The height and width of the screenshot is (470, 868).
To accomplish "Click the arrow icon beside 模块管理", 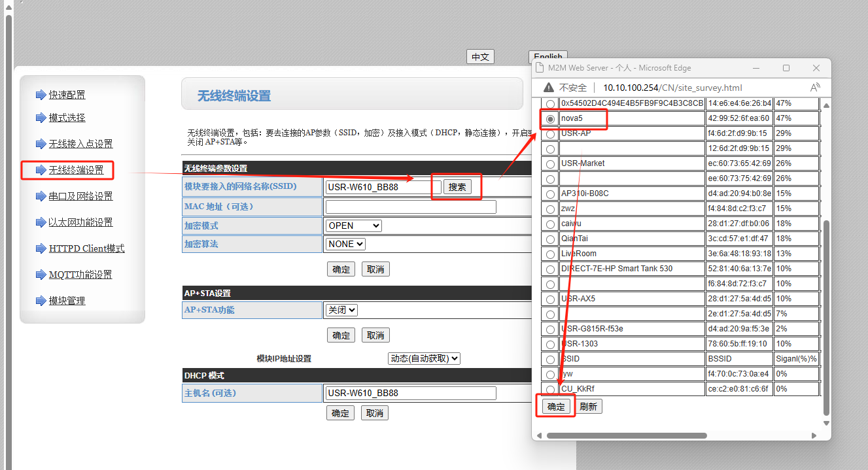I will point(41,301).
